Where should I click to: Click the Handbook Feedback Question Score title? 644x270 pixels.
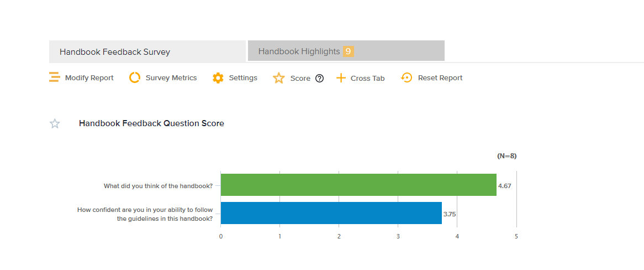(x=151, y=123)
